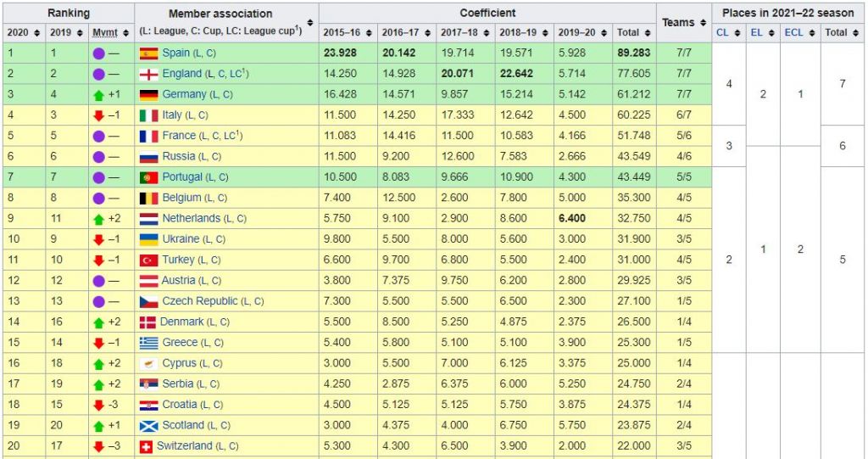Click the Portugal flag icon

coord(148,177)
